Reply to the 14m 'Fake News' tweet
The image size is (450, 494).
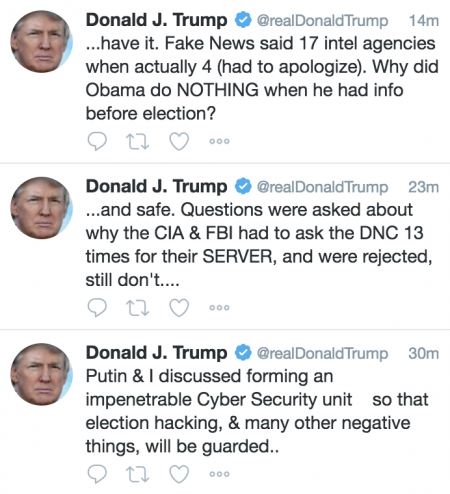97,141
